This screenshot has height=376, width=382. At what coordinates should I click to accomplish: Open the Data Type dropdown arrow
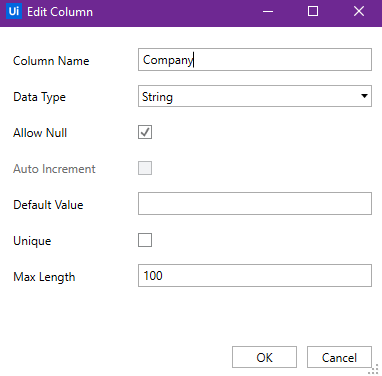click(x=364, y=96)
